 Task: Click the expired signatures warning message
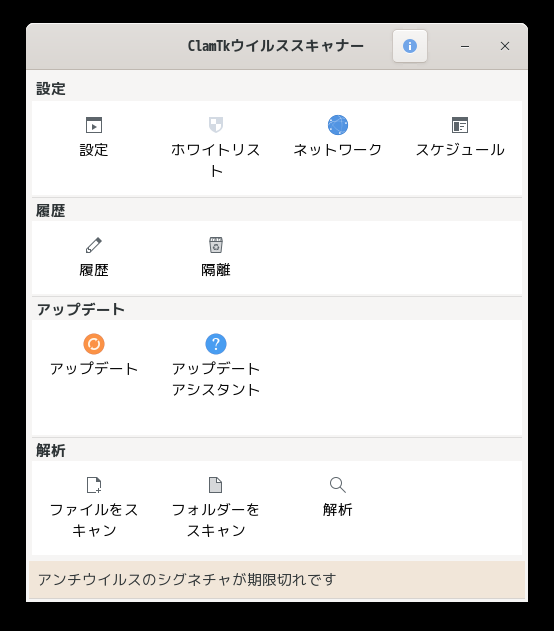point(187,579)
